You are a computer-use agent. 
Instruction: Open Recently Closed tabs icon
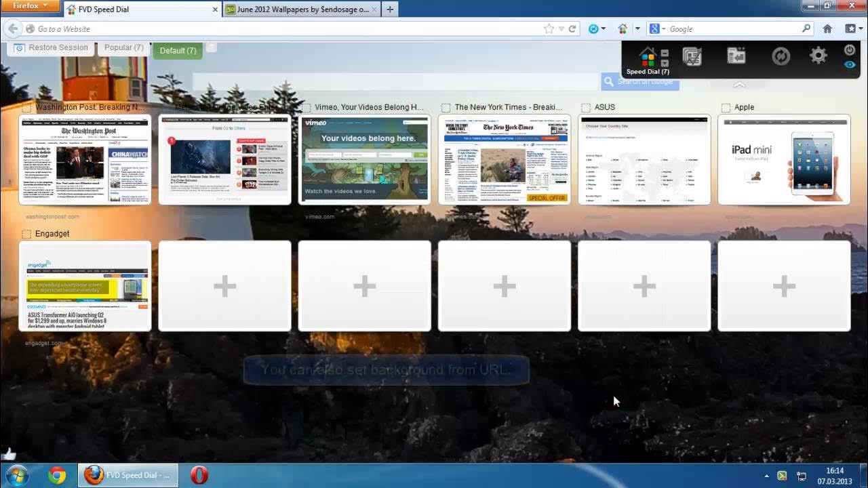click(736, 56)
